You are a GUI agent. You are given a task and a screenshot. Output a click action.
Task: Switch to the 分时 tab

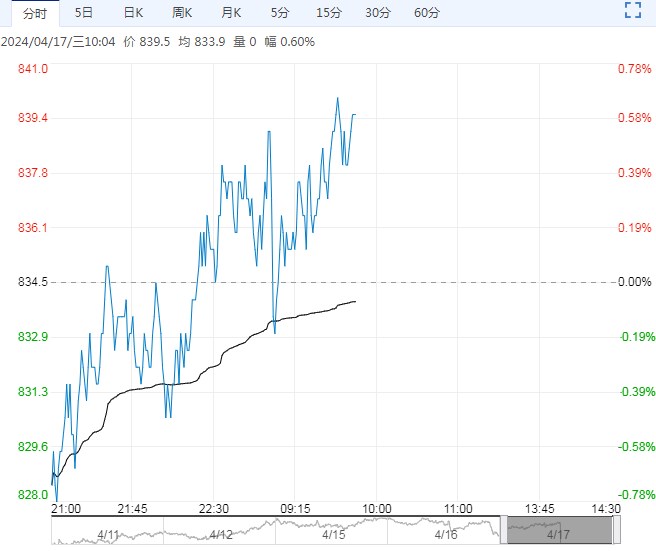click(35, 13)
